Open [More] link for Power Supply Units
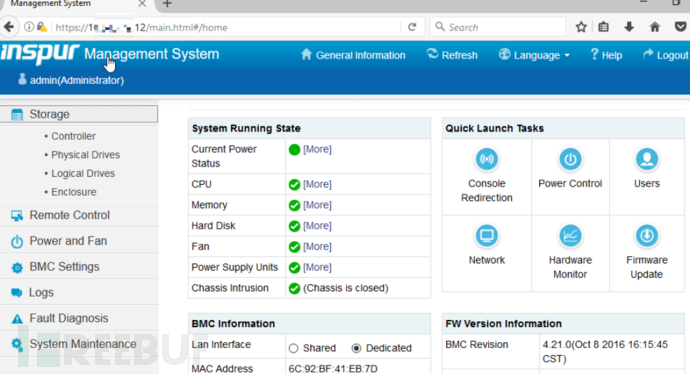The height and width of the screenshot is (374, 690). 317,267
